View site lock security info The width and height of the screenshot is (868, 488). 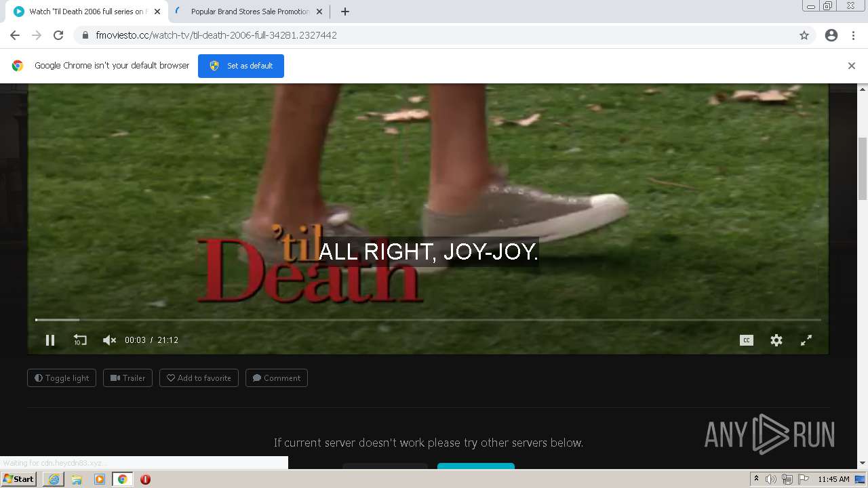tap(85, 35)
